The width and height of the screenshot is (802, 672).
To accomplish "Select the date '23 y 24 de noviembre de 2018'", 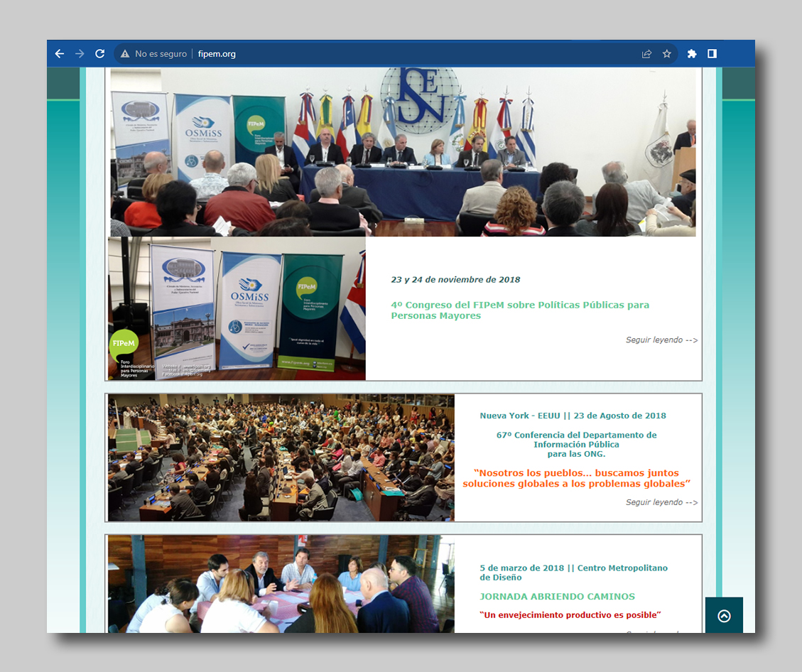I will click(x=455, y=280).
